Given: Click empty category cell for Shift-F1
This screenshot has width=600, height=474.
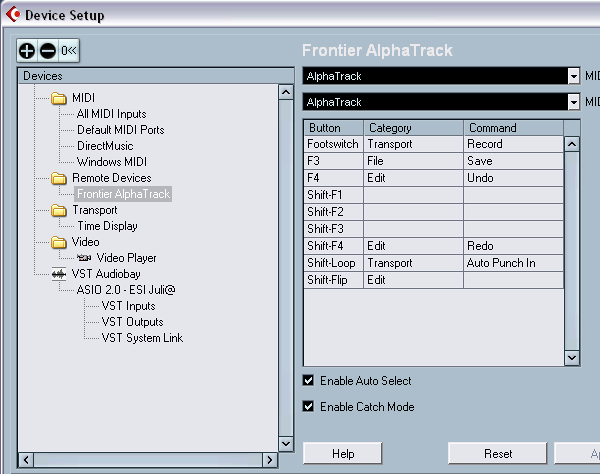Looking at the screenshot, I should [x=413, y=195].
